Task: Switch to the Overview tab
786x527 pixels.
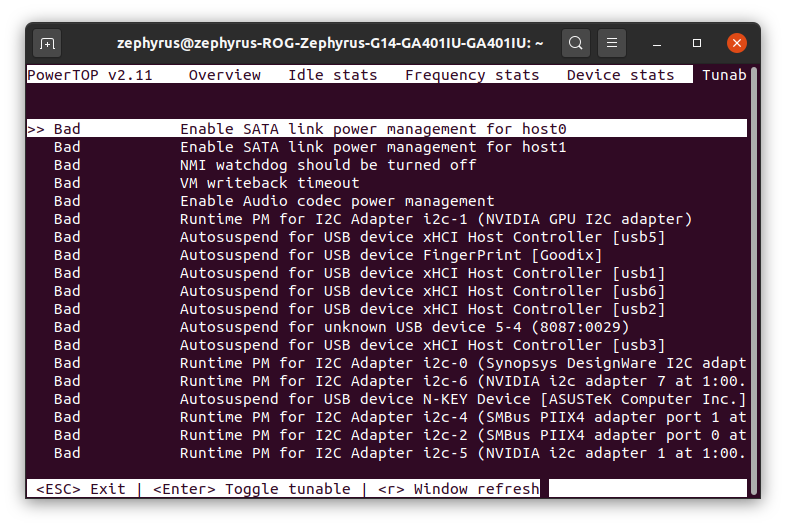Action: (225, 75)
